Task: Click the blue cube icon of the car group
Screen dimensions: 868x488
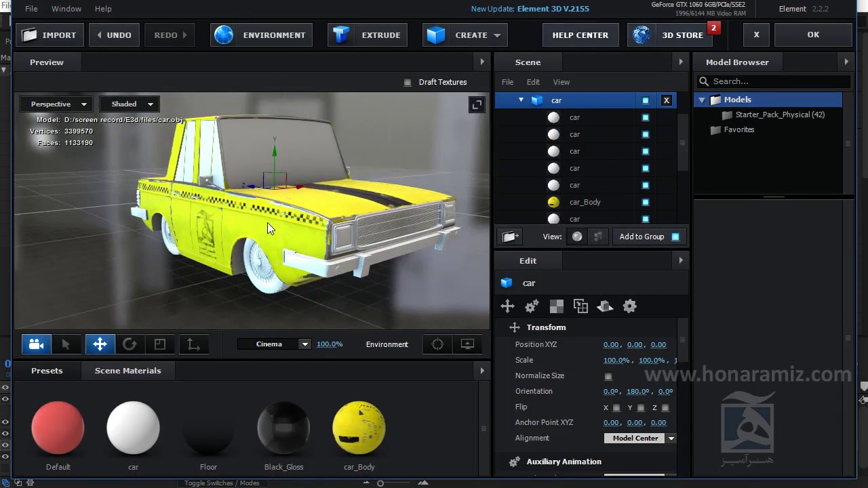Action: tap(537, 100)
